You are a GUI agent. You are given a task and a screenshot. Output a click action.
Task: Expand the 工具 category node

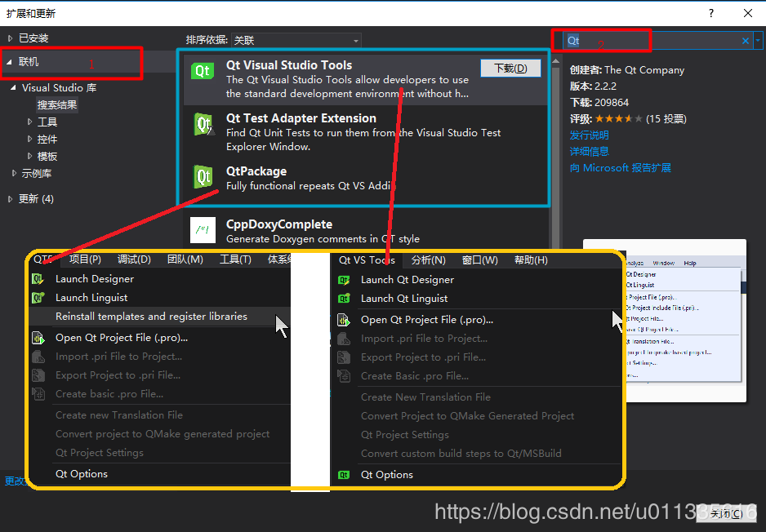30,122
